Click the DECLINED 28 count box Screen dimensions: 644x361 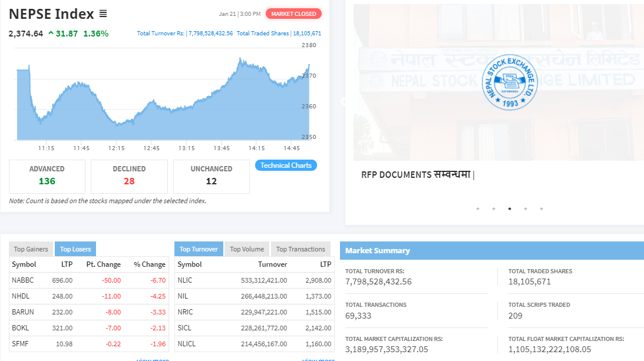pos(129,176)
